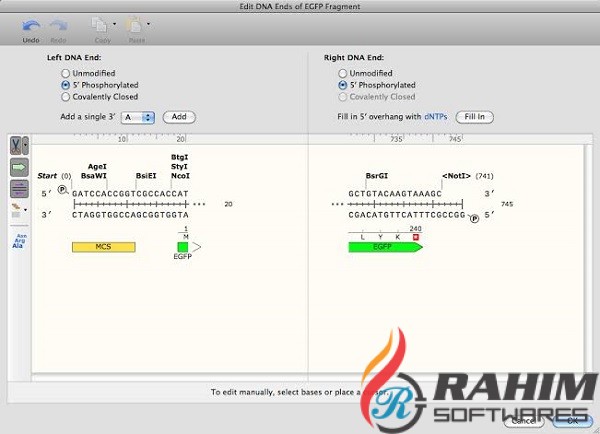
Task: Click the Copy toolbar icon
Action: (99, 26)
